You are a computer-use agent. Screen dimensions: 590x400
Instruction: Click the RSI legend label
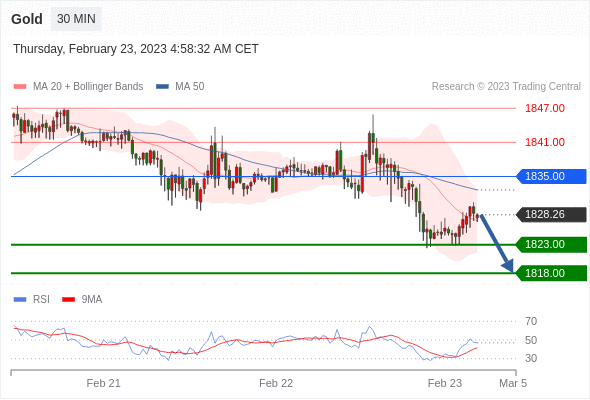coord(41,300)
